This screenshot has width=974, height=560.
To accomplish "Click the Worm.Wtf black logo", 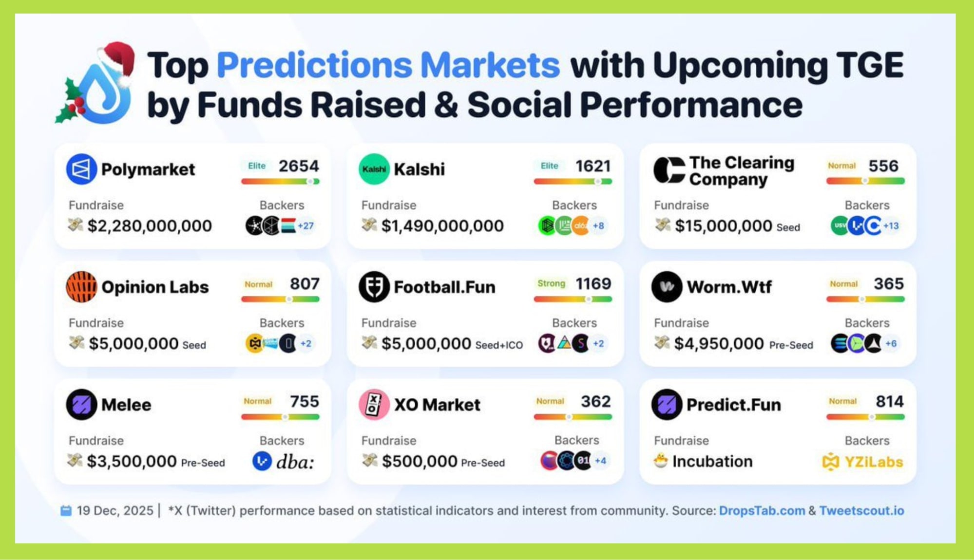I will (x=667, y=287).
